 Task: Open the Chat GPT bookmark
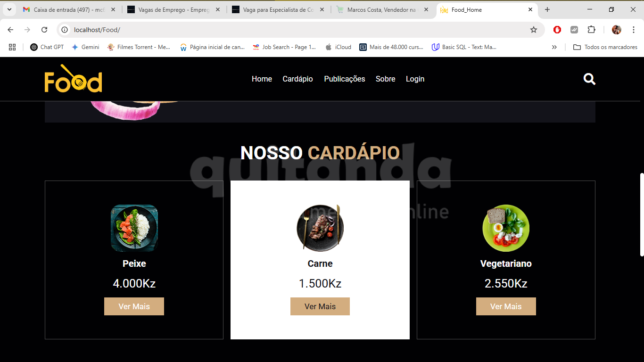tap(47, 47)
